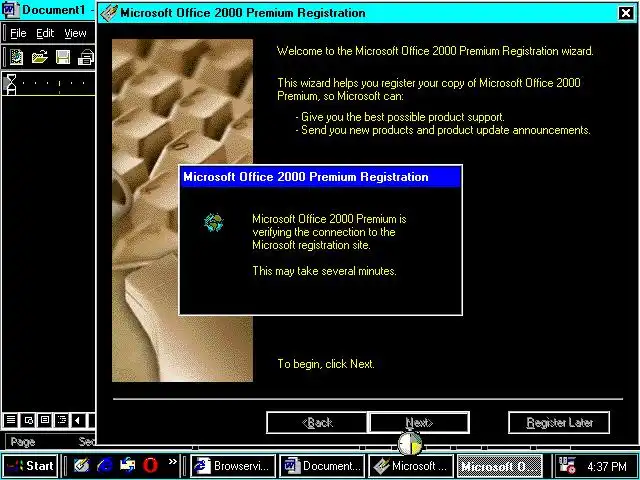Close the Registration wizard window
This screenshot has height=480, width=640.
(x=625, y=13)
